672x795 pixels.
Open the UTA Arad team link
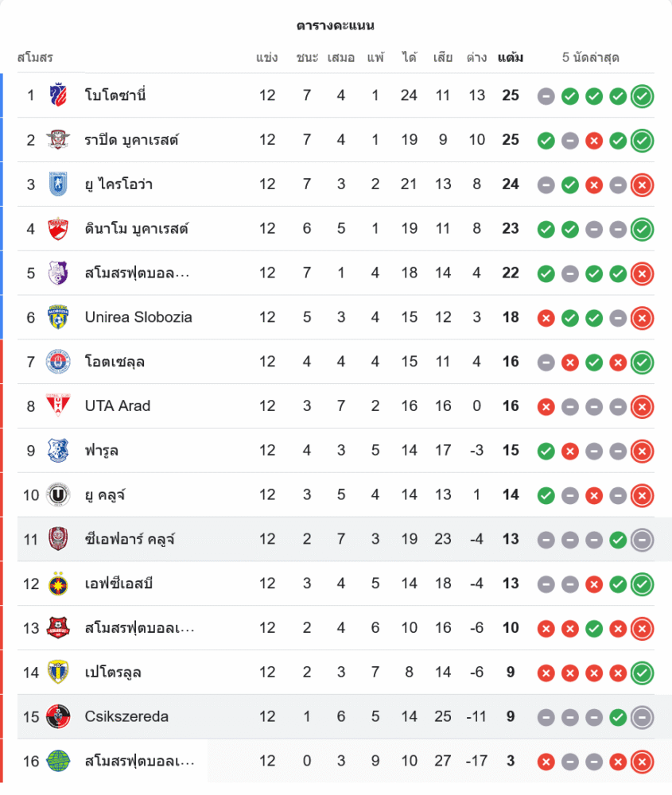point(118,406)
